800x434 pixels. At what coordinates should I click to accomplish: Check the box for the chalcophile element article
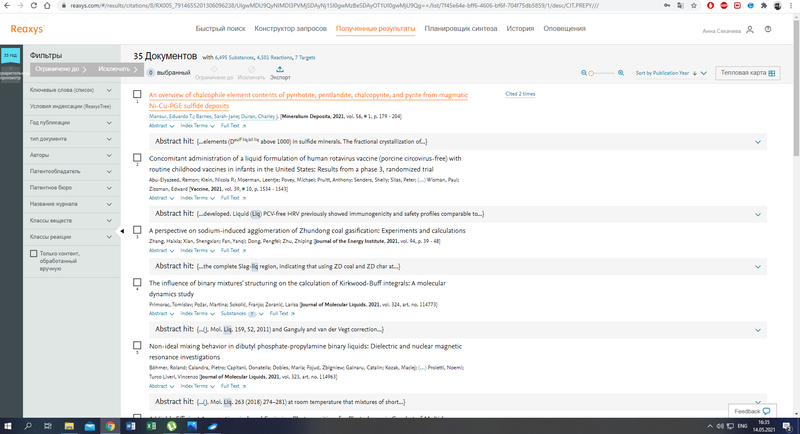tap(137, 96)
